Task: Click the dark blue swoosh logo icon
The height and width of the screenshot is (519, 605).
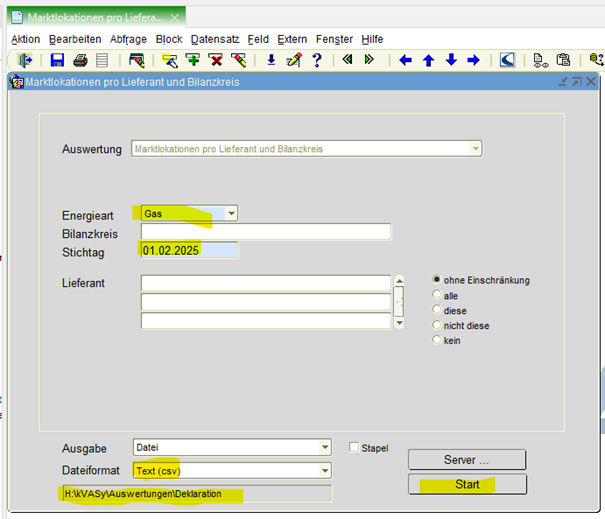Action: click(507, 60)
